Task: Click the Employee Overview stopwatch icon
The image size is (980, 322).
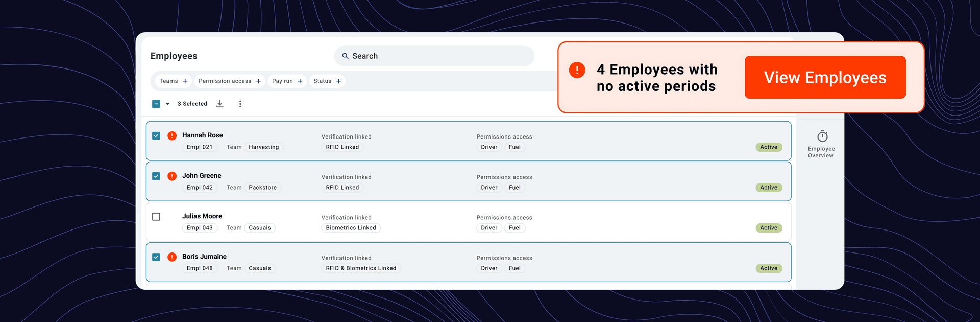Action: click(822, 136)
